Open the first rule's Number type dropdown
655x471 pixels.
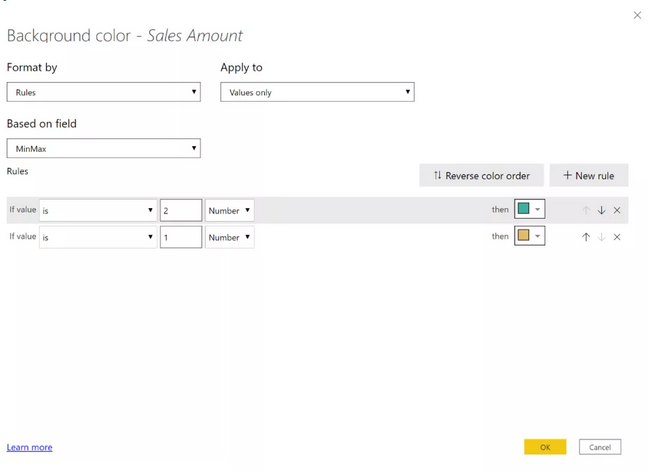pyautogui.click(x=229, y=210)
